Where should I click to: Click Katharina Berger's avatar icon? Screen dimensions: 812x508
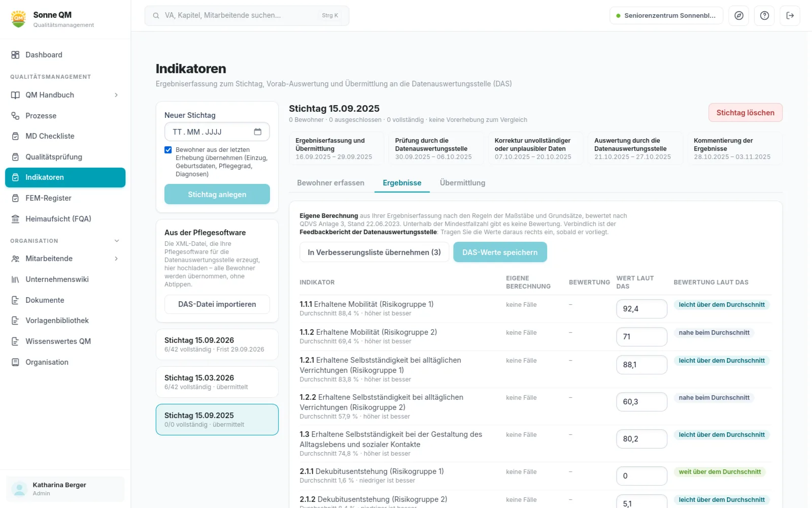tap(19, 489)
